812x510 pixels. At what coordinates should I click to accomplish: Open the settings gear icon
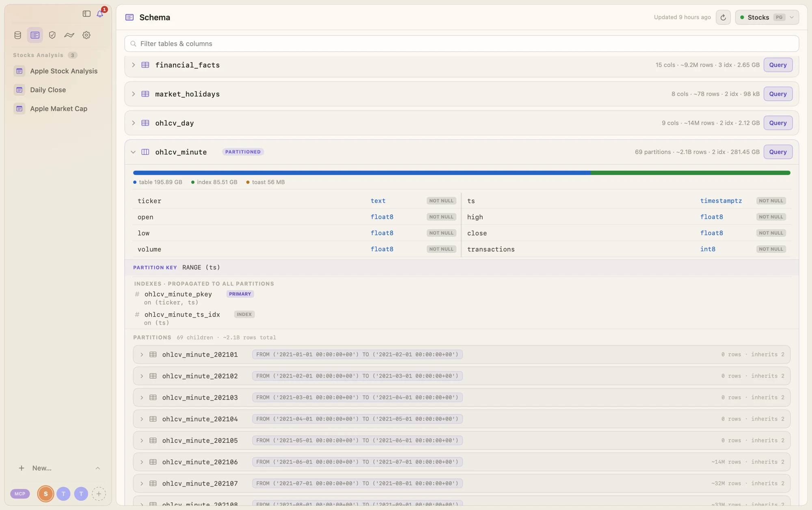tap(86, 35)
